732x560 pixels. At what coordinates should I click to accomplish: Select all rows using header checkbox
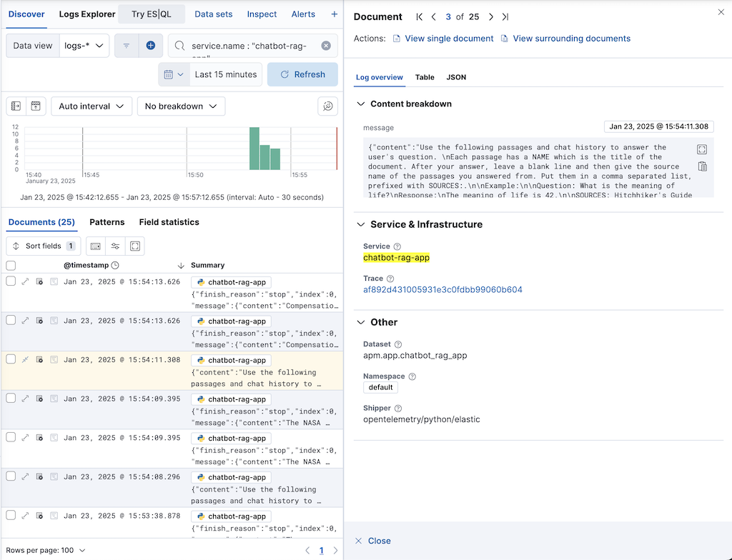pyautogui.click(x=11, y=265)
